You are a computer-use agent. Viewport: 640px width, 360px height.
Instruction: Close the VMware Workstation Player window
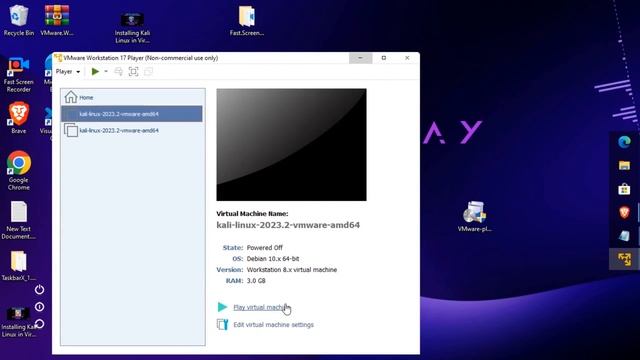(407, 58)
